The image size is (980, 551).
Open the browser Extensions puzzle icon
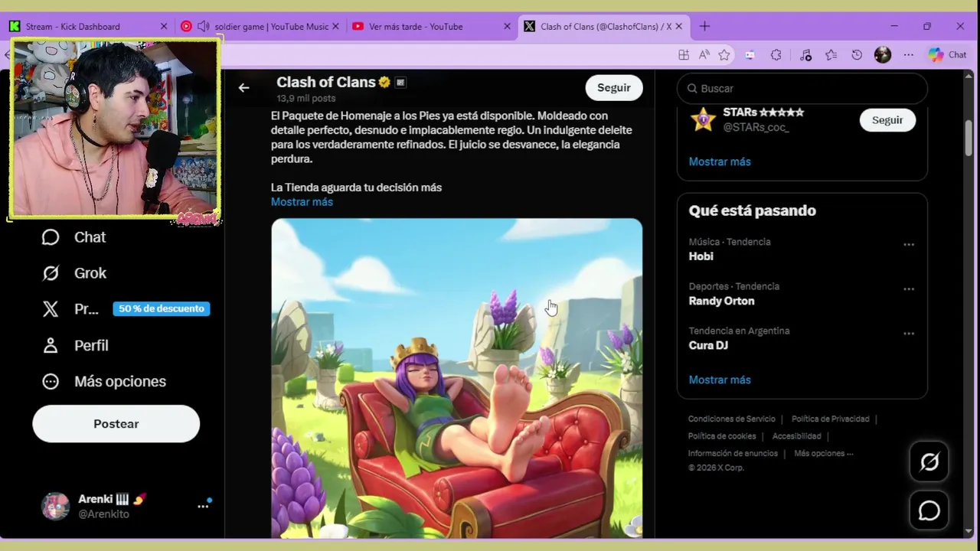point(776,55)
